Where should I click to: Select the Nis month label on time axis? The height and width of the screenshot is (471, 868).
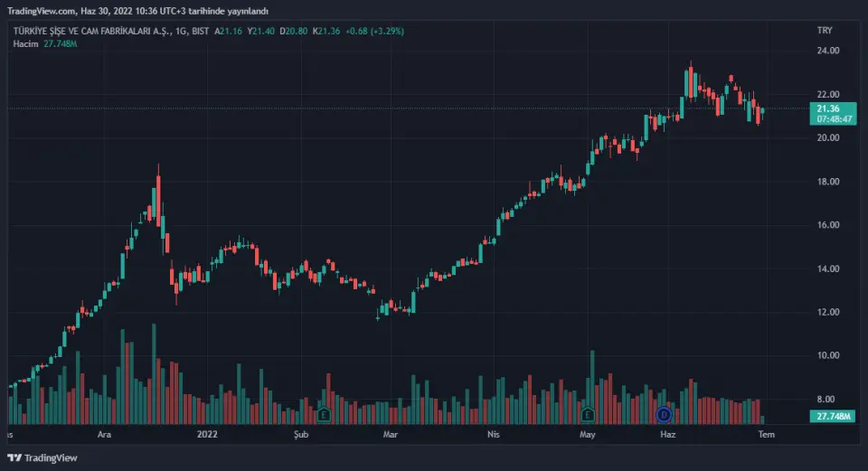pos(493,435)
